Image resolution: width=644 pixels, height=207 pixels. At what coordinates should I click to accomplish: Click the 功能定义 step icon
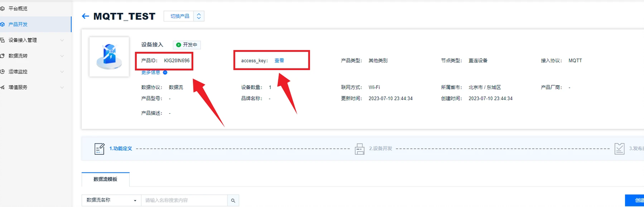pyautogui.click(x=99, y=148)
